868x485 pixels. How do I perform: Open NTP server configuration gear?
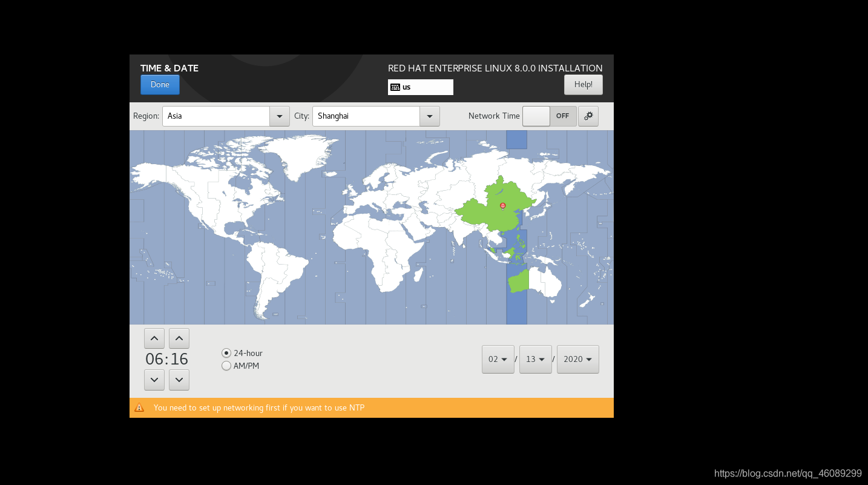pos(588,116)
